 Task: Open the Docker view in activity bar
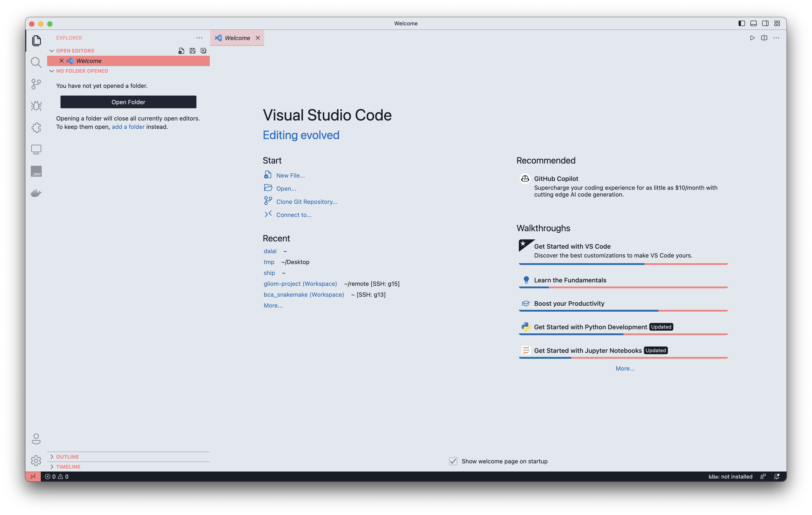point(36,193)
